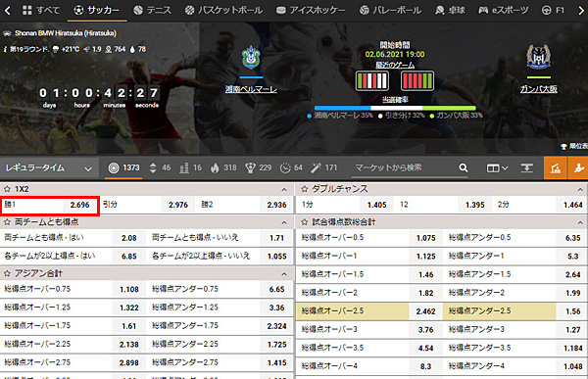588x379 pixels.
Task: Click 湘南ベルマーレ recent form indicator
Action: point(372,81)
